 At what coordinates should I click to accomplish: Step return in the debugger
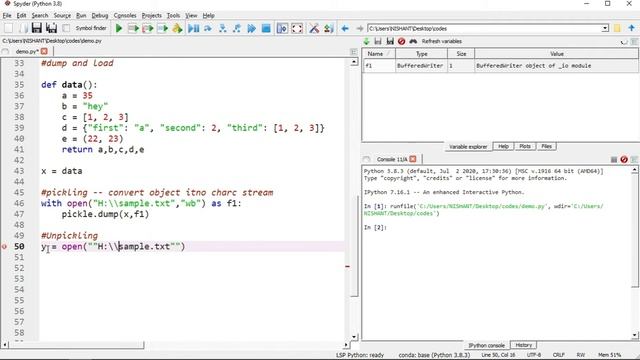pos(237,28)
